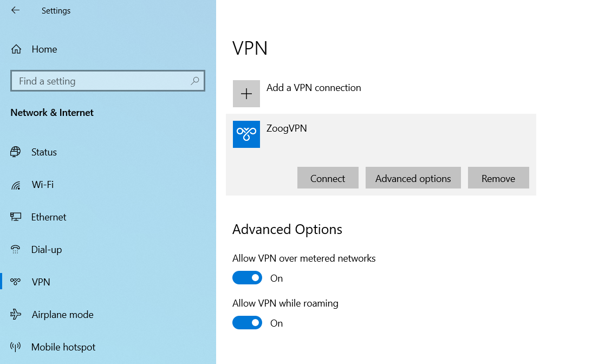Screen dimensions: 611x364
Task: Select the Ethernet icon in the sidebar
Action: (x=17, y=217)
